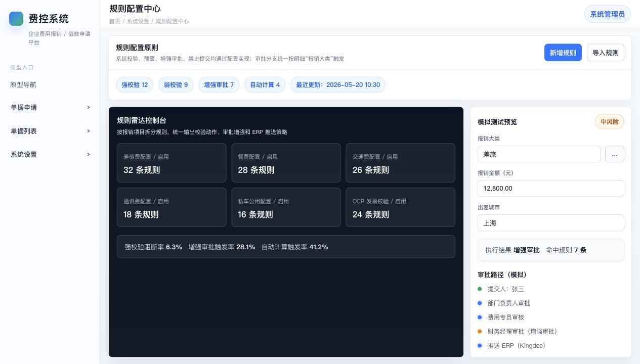Viewport: 640px width, 364px height.
Task: Open 餐费配置 28 条规则 card
Action: (286, 163)
